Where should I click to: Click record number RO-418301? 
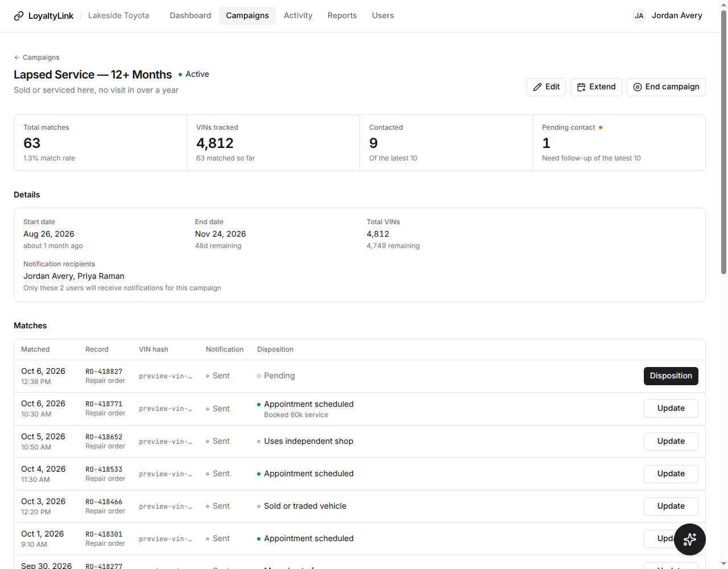point(104,534)
